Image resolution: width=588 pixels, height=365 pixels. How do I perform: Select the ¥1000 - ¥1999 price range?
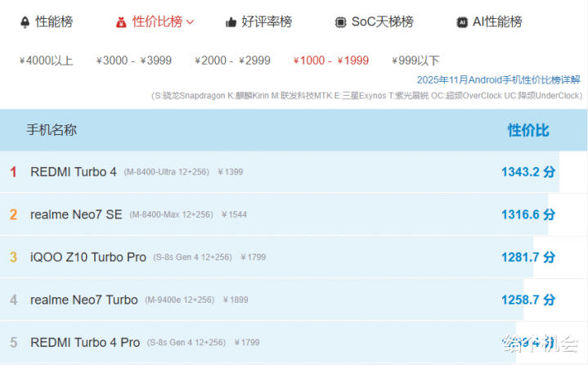pos(331,61)
